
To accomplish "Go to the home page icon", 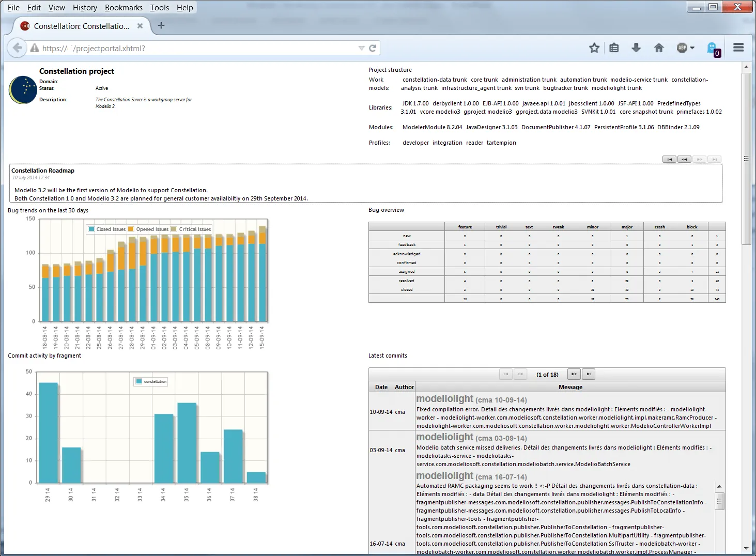I will [659, 48].
